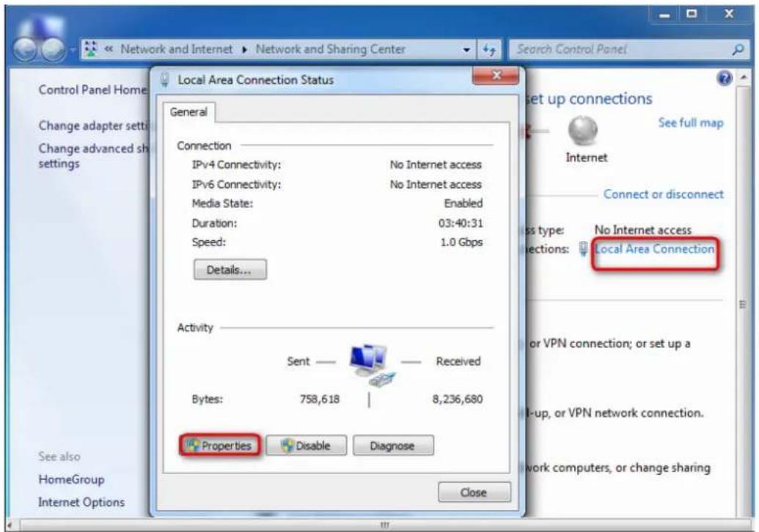
Task: Click the Speed value 1.0 Gbps
Action: coord(461,242)
